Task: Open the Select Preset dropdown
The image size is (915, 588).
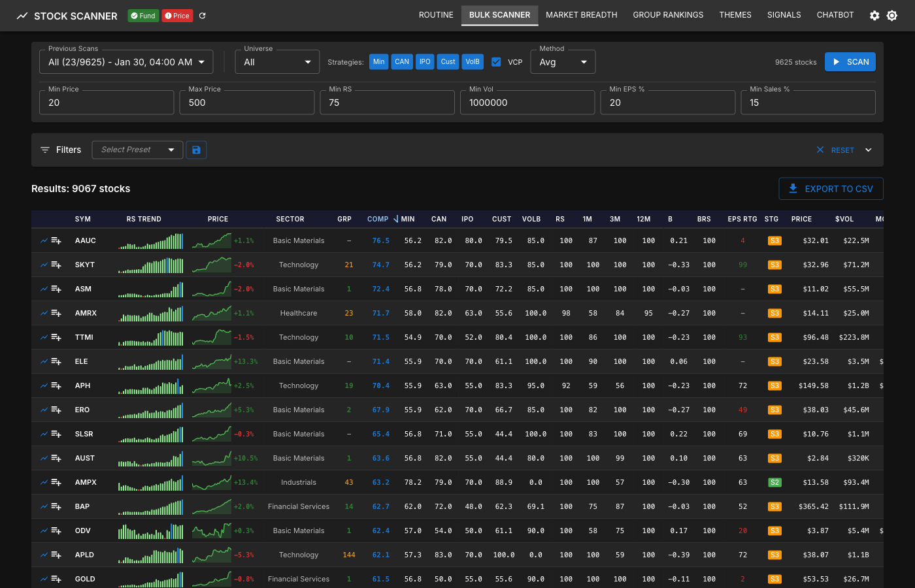Action: (x=137, y=150)
